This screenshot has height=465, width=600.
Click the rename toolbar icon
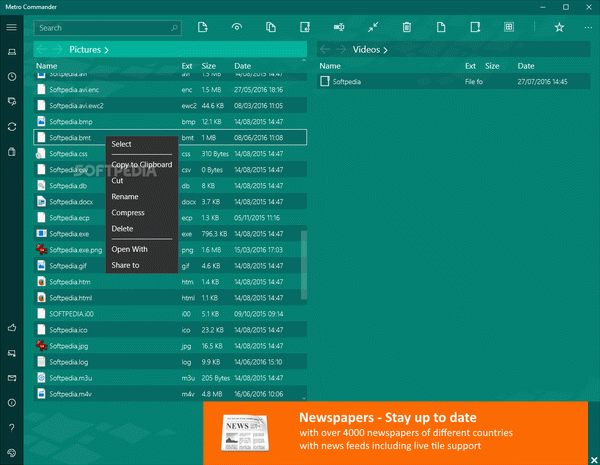tap(339, 27)
